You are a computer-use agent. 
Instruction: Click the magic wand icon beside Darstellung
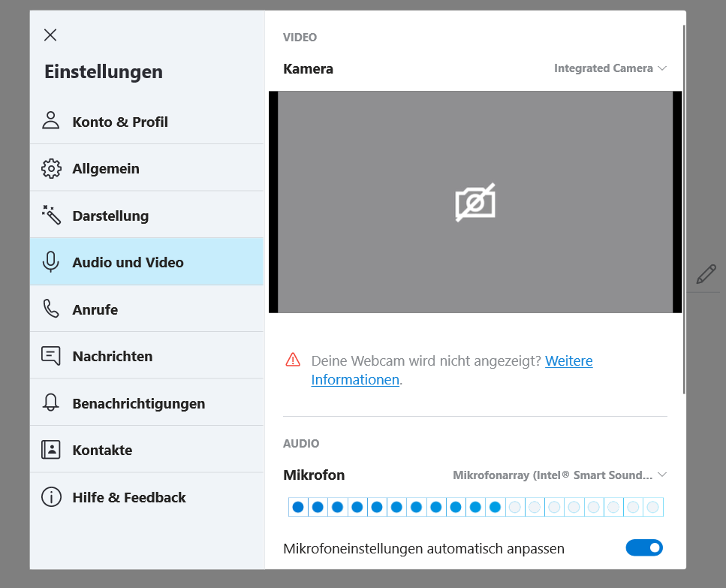(x=51, y=216)
